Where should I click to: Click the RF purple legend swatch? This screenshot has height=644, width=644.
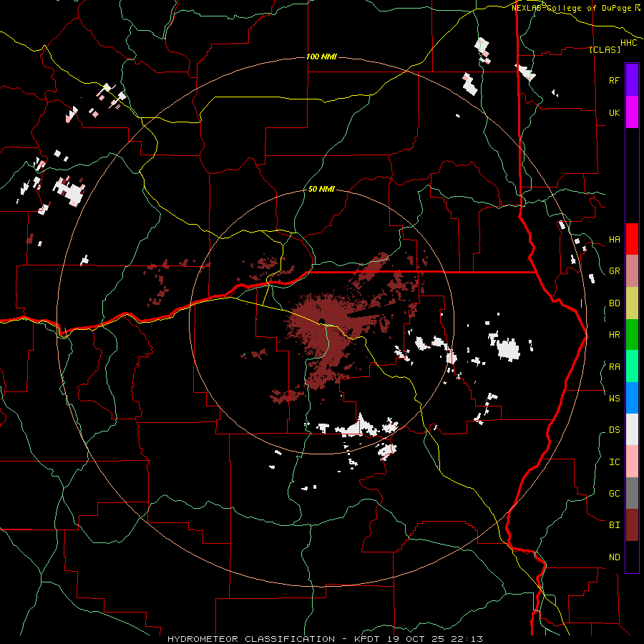click(x=632, y=80)
